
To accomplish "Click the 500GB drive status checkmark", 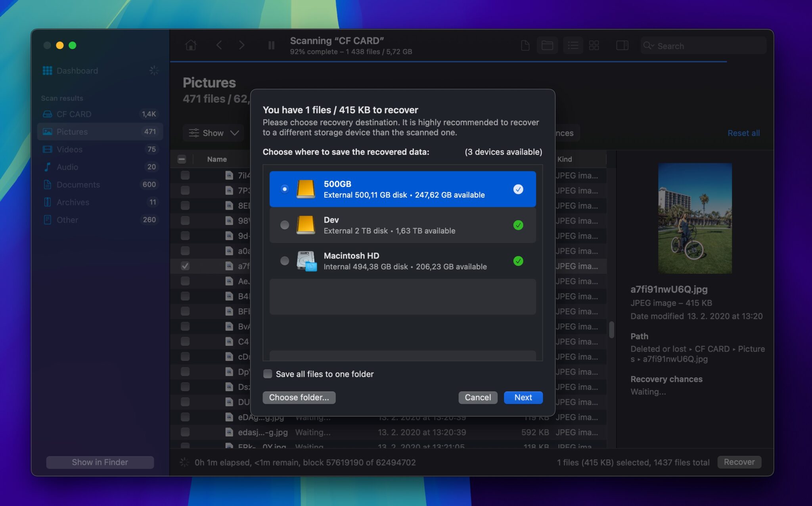I will (x=518, y=189).
